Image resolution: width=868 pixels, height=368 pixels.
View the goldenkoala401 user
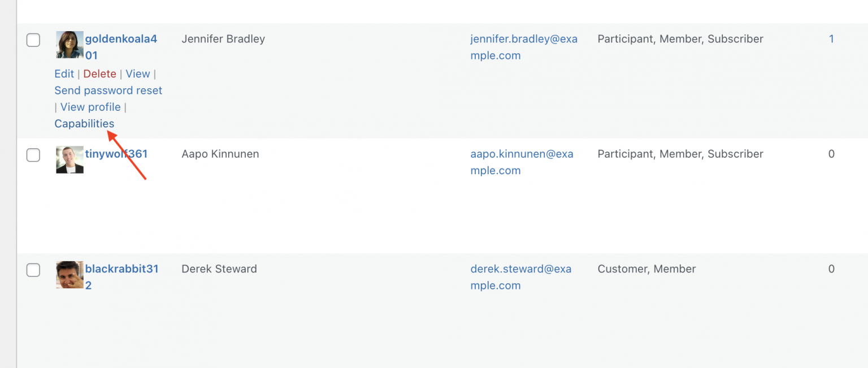[x=137, y=73]
